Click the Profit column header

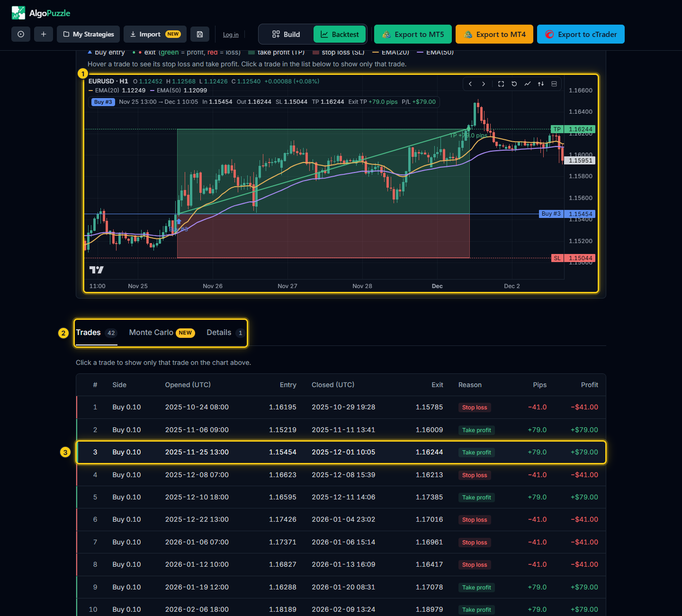(x=589, y=385)
